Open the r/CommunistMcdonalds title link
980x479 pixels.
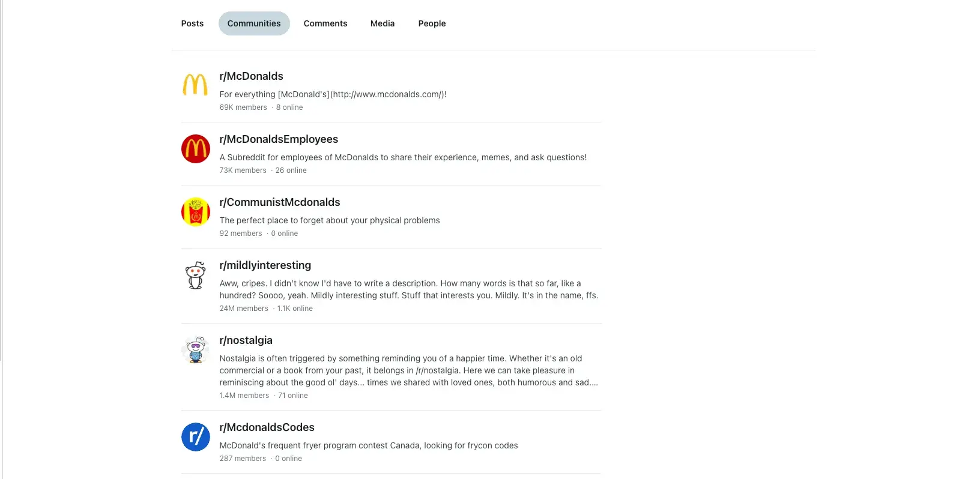(280, 202)
